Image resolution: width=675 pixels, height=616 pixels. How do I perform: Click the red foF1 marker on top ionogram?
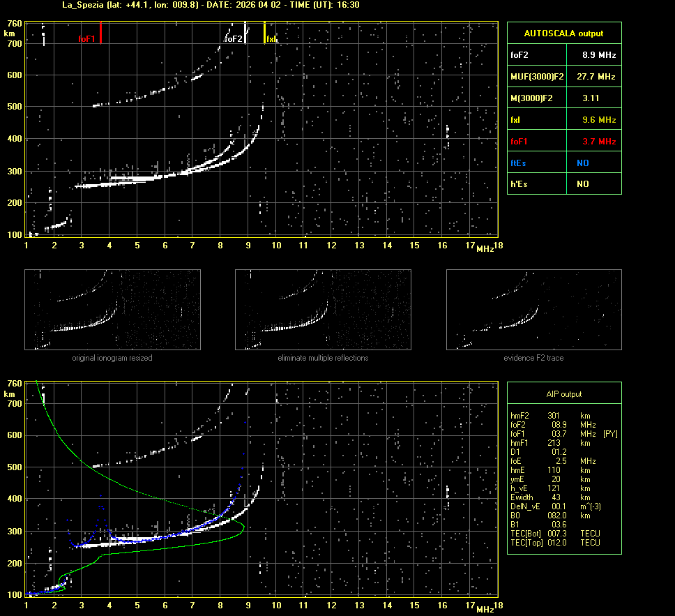coord(100,33)
